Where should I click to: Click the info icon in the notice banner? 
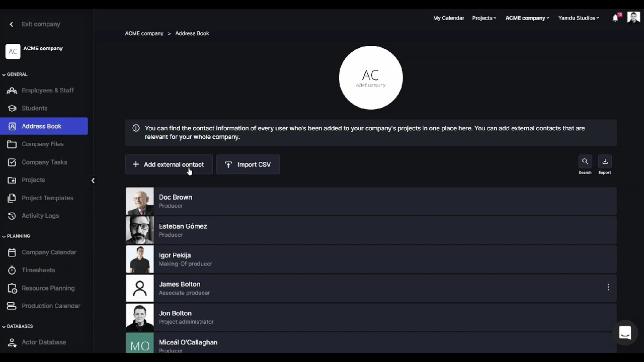pos(136,128)
